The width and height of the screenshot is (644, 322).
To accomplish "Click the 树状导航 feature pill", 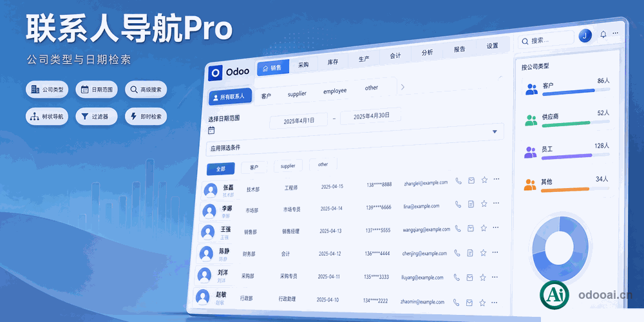I will (47, 116).
